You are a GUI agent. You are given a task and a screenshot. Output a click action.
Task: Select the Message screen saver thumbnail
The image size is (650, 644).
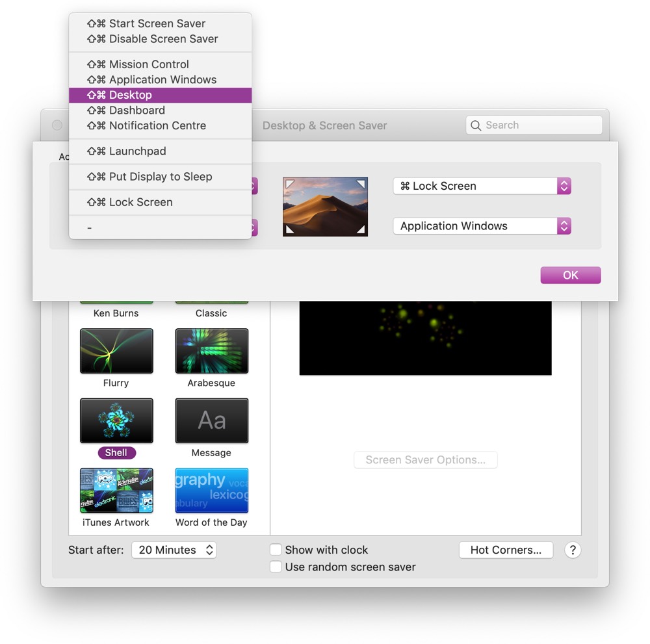click(212, 420)
